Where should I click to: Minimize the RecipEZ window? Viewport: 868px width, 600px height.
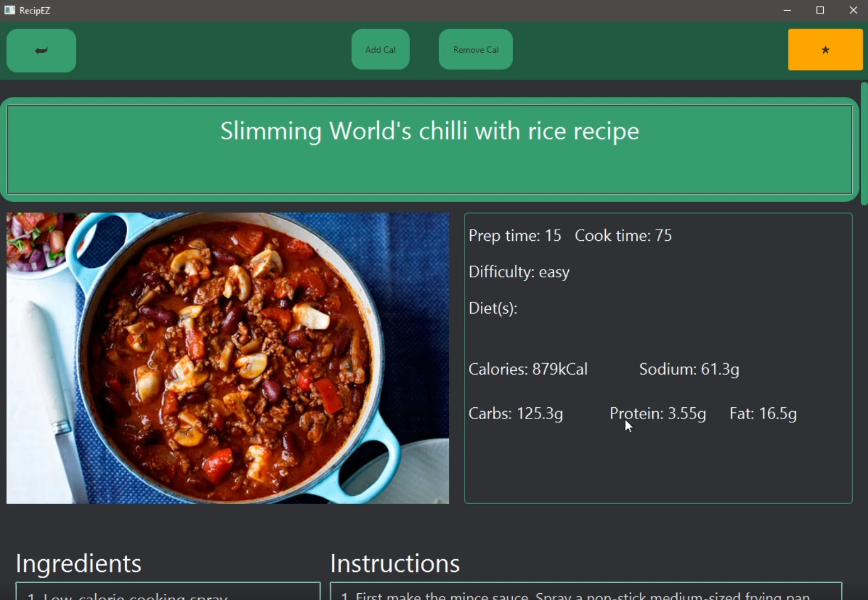point(787,10)
